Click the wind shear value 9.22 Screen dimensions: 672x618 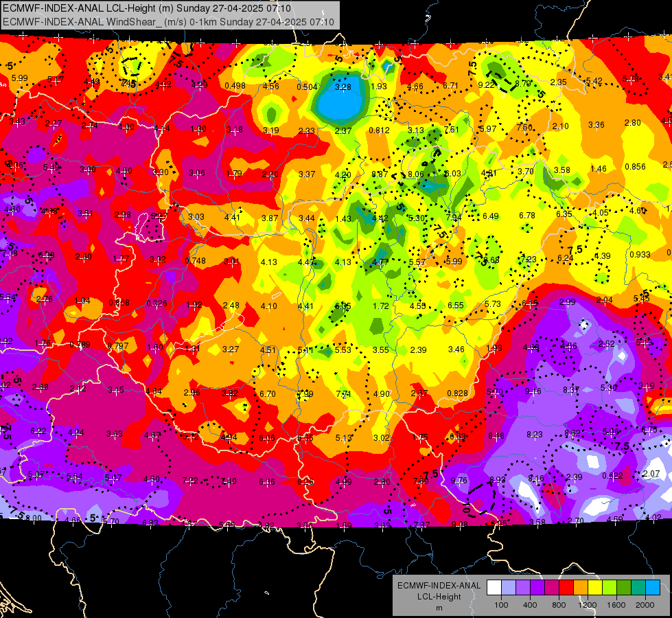click(x=487, y=85)
